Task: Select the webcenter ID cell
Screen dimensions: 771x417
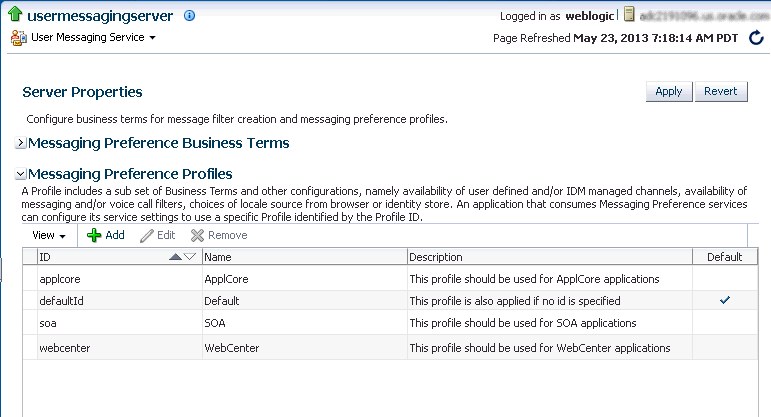Action: (x=119, y=348)
